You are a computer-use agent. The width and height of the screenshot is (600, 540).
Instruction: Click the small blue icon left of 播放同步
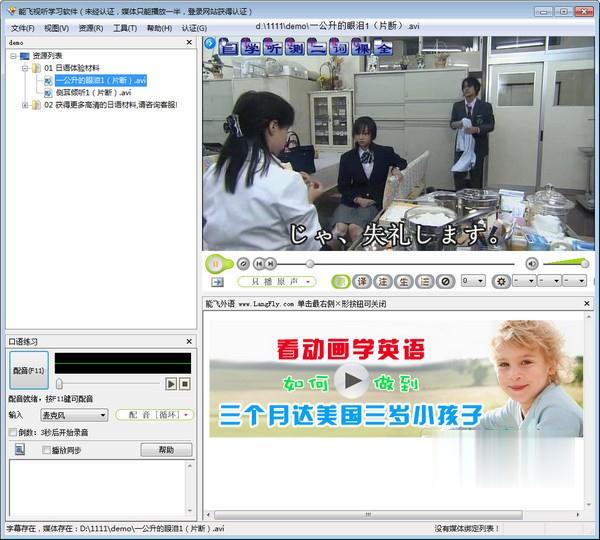[x=20, y=449]
